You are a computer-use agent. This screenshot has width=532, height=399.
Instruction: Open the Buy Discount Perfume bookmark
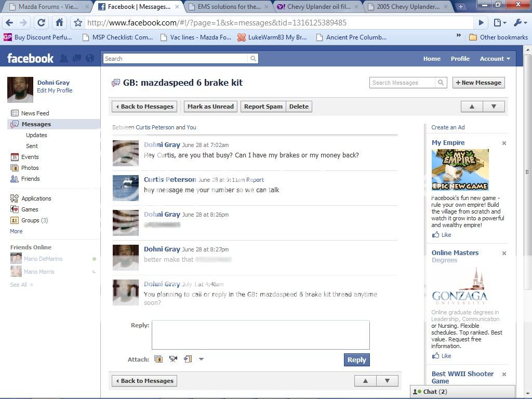[37, 37]
